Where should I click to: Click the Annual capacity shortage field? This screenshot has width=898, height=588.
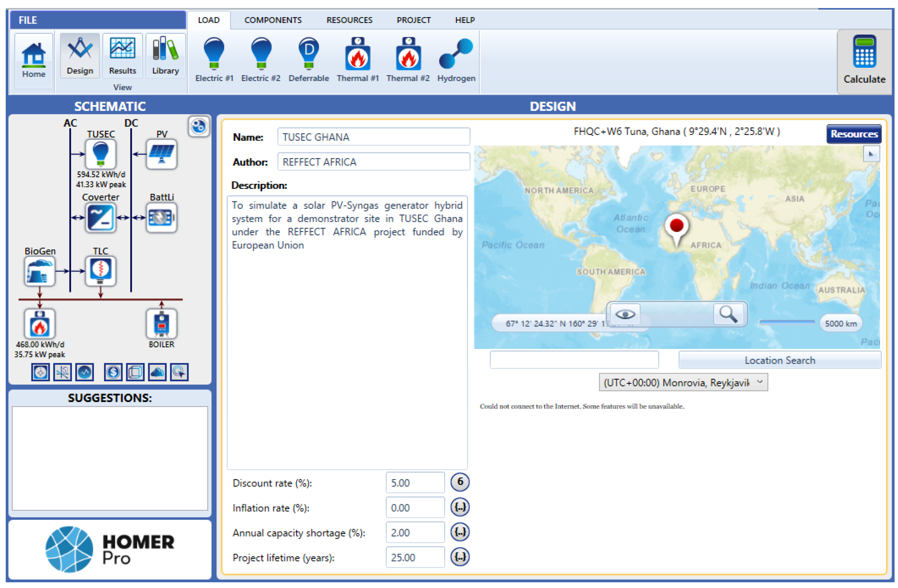[415, 532]
